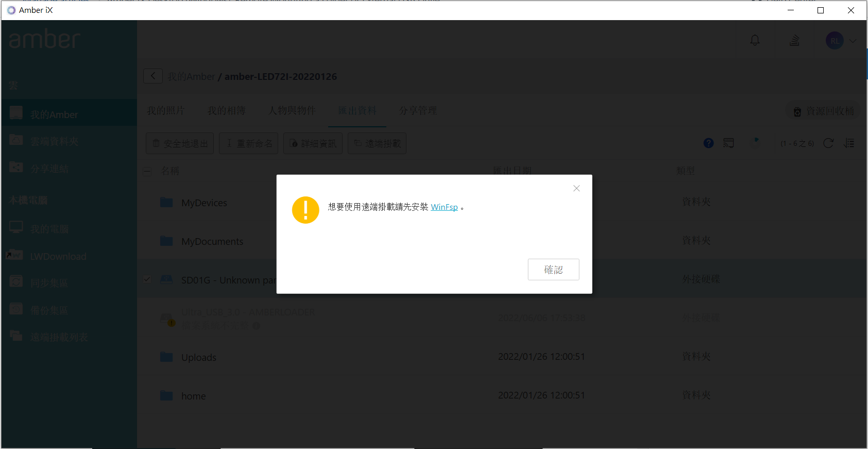The width and height of the screenshot is (868, 449).
Task: Click 安全地退出 safely eject button
Action: point(180,143)
